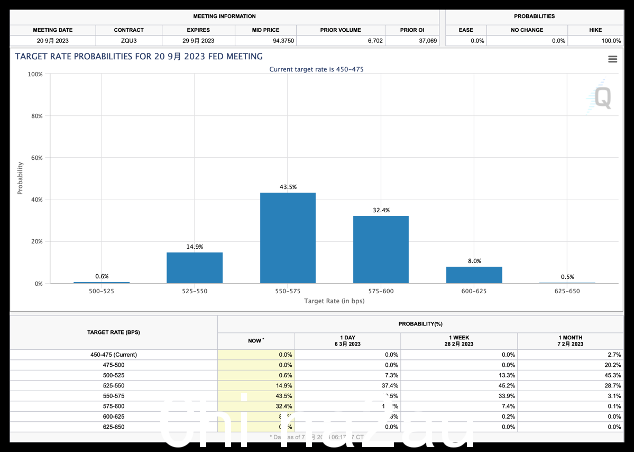Click the 'Current target rate is 450-475' subtitle

click(x=316, y=70)
